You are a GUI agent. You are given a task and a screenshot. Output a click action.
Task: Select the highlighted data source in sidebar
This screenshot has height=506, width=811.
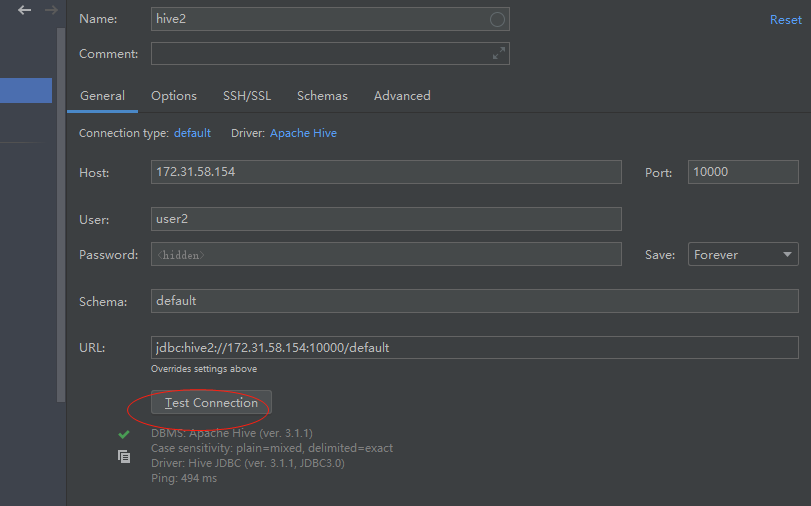[x=26, y=91]
